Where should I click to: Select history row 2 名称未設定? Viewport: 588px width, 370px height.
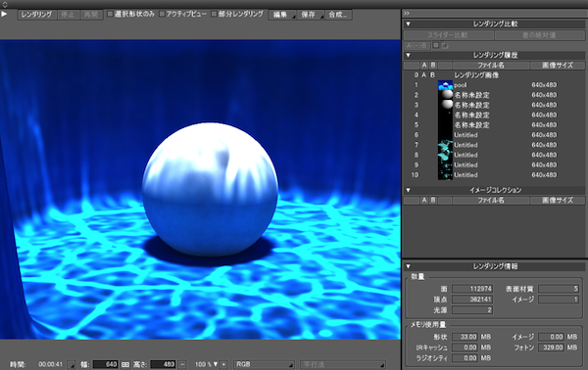[x=494, y=95]
